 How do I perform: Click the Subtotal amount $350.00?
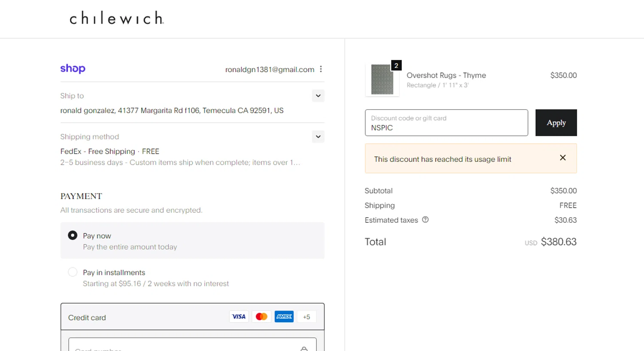[x=563, y=191]
